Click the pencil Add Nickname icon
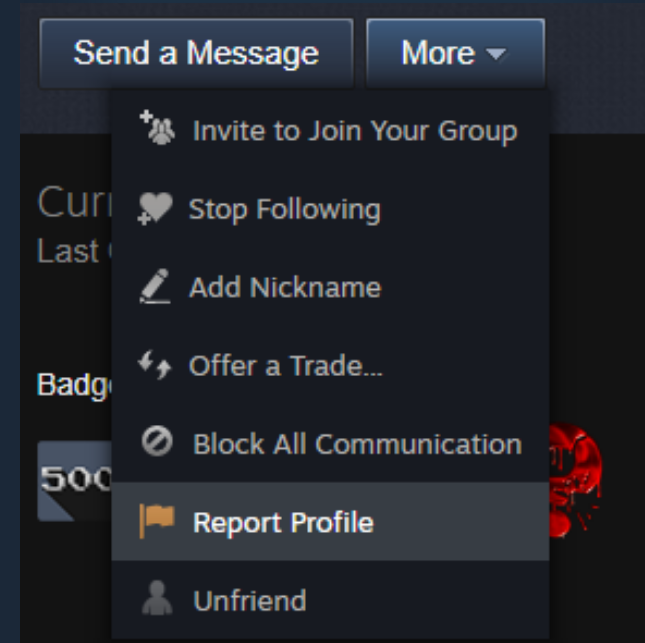 [155, 286]
